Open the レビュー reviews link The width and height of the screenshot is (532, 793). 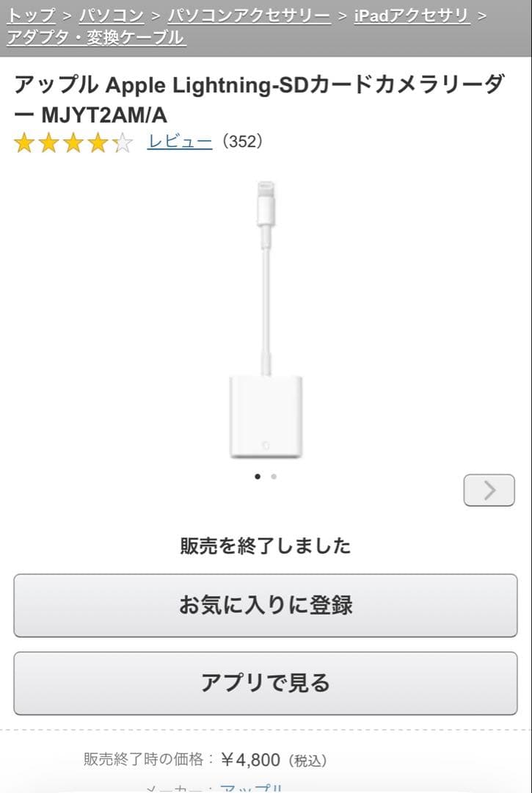179,142
